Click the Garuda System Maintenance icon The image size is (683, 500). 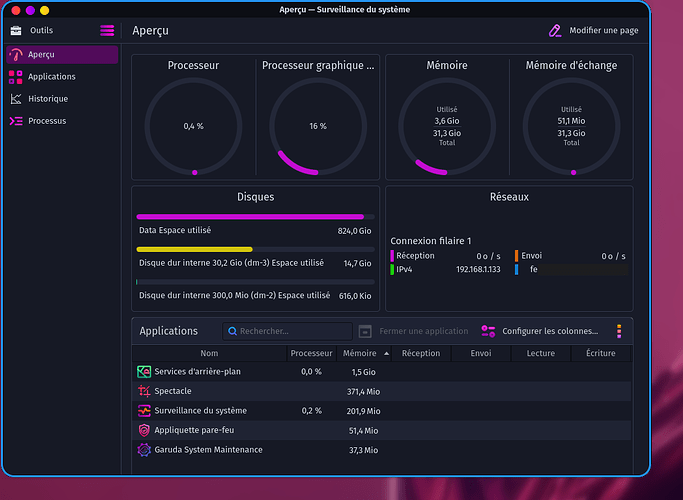(x=144, y=450)
